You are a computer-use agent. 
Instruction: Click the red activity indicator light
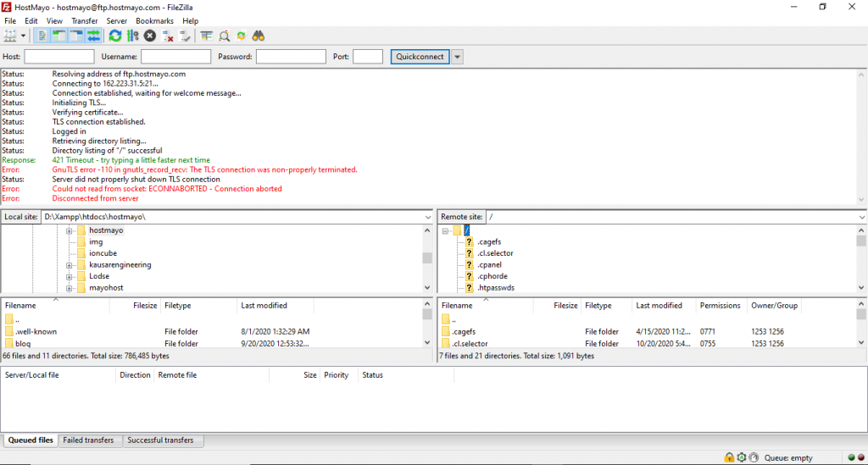[861, 457]
